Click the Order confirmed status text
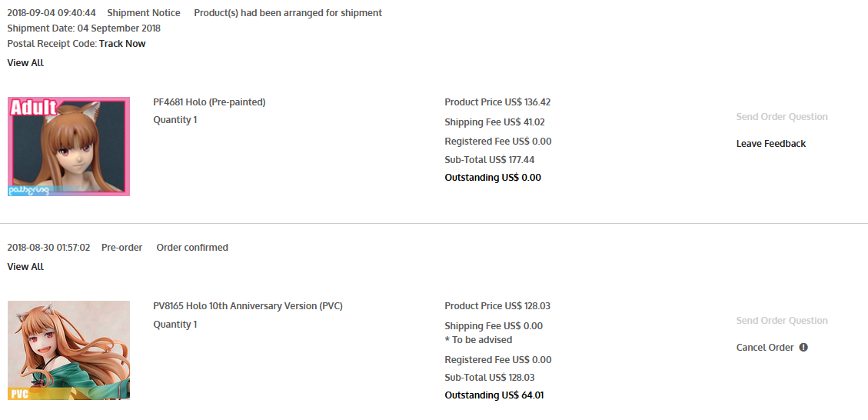The height and width of the screenshot is (420, 868). coord(192,248)
